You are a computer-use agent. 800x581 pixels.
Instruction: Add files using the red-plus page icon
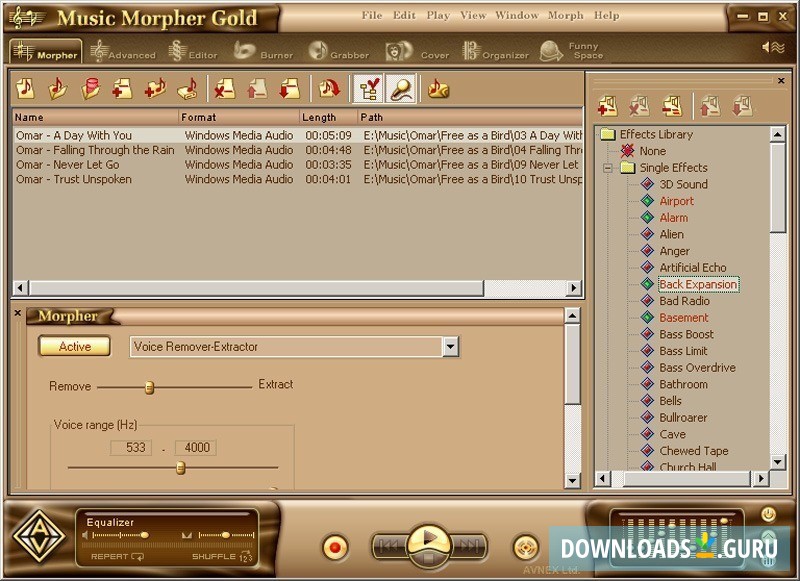(122, 89)
